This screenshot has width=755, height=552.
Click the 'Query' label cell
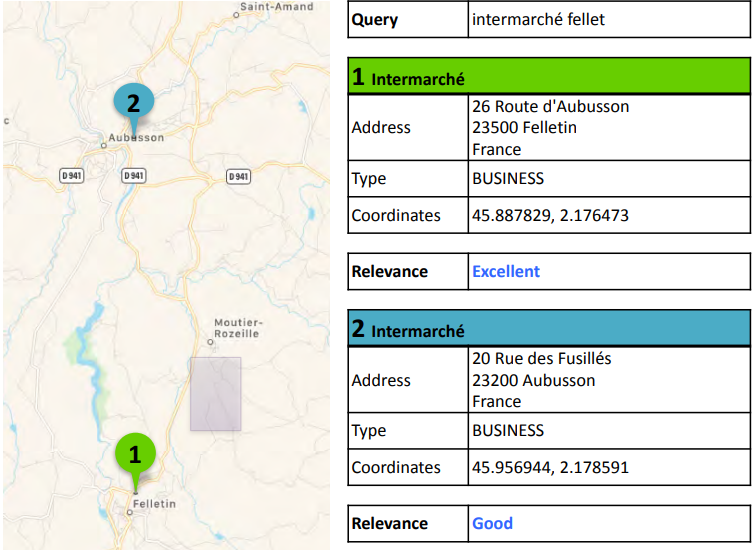click(408, 20)
